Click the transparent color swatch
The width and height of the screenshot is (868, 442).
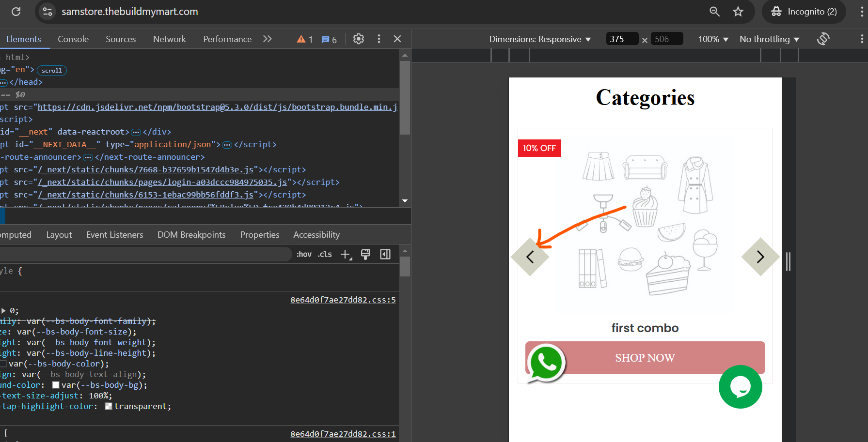point(109,406)
